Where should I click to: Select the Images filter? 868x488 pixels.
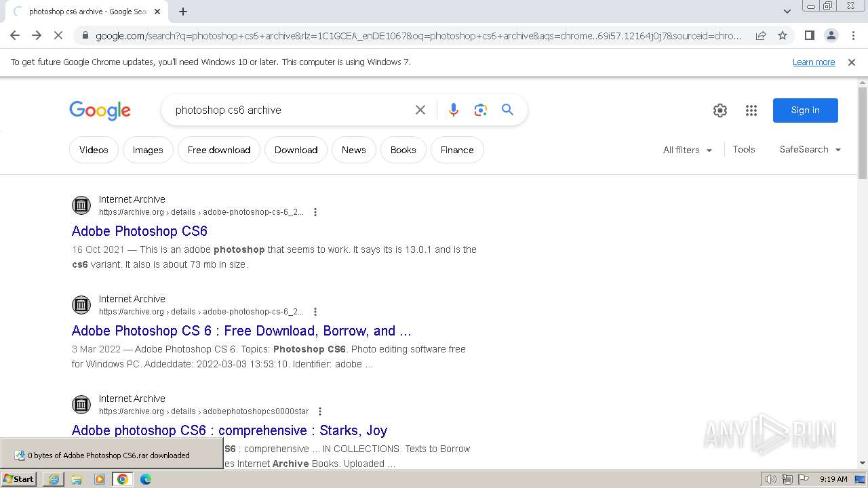[x=148, y=150]
